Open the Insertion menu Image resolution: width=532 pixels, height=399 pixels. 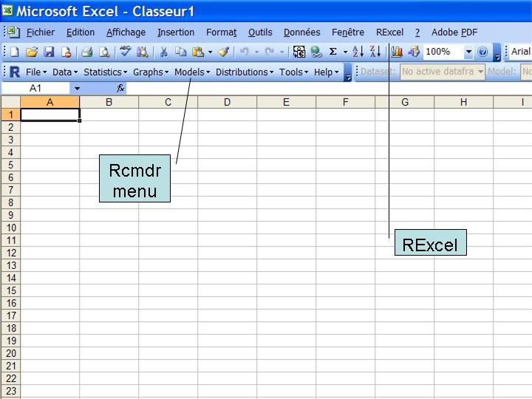176,33
